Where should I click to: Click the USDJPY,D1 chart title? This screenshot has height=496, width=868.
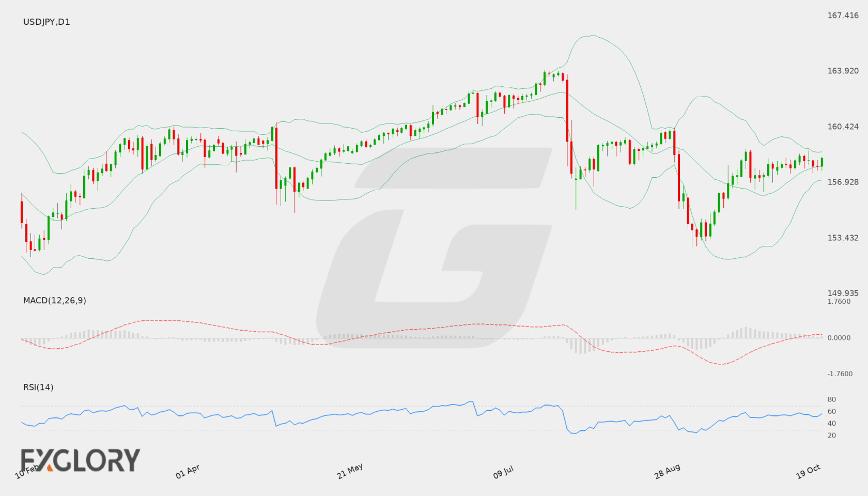(x=47, y=22)
